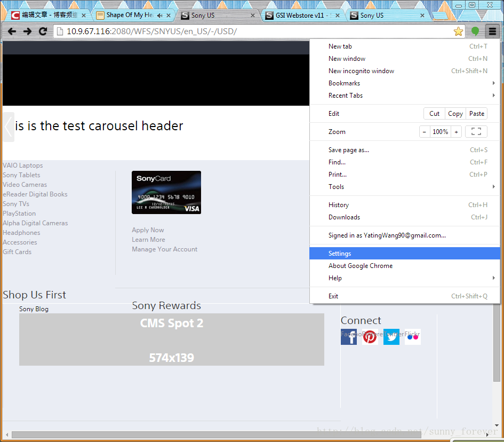This screenshot has height=442, width=504.
Task: Click the Cut button in Edit row
Action: 434,114
